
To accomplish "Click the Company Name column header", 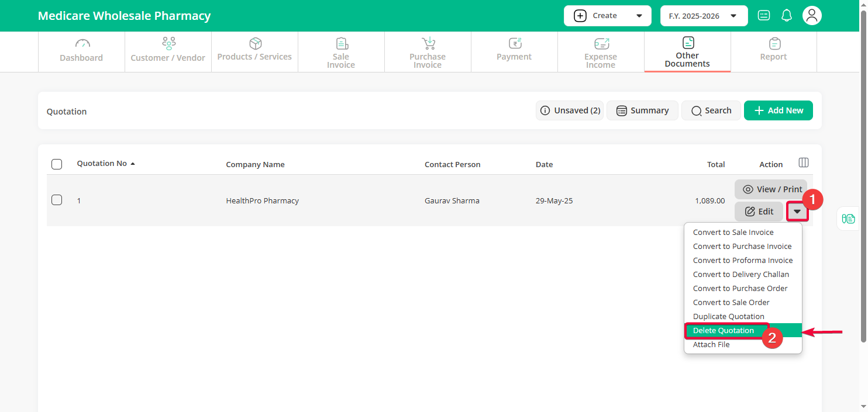I will (256, 164).
